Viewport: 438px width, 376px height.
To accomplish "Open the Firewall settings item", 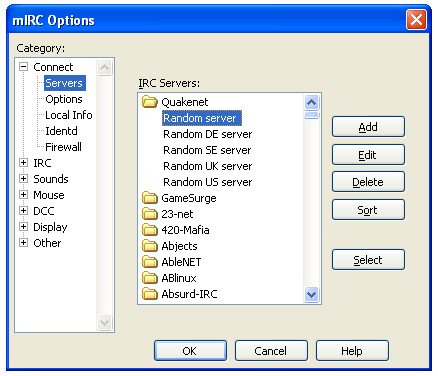I will [63, 147].
